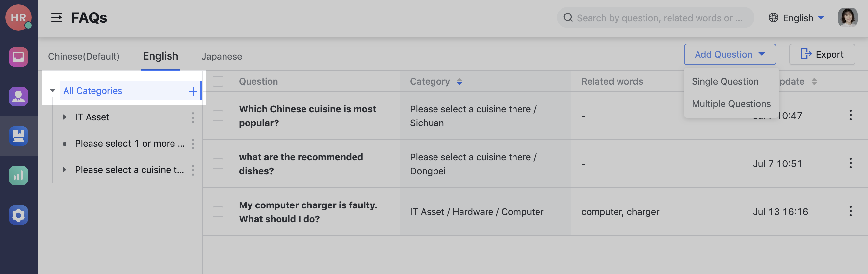Tick the checkbox next to recommended dishes question
Image resolution: width=868 pixels, height=274 pixels.
217,164
